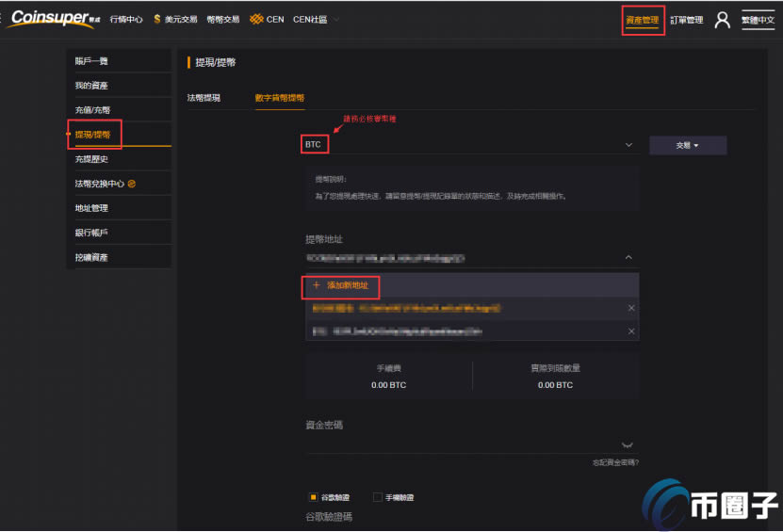This screenshot has height=532, width=783.
Task: Open 訂單管理 in the top menu
Action: coord(687,20)
